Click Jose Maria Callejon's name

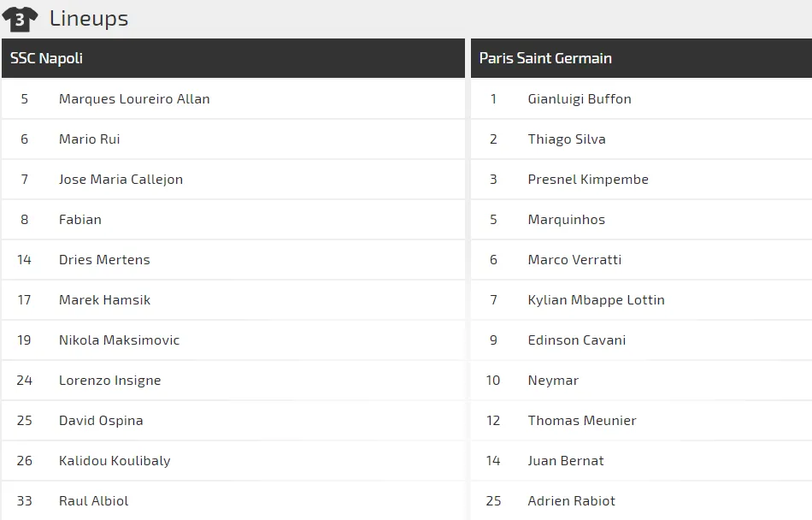121,180
